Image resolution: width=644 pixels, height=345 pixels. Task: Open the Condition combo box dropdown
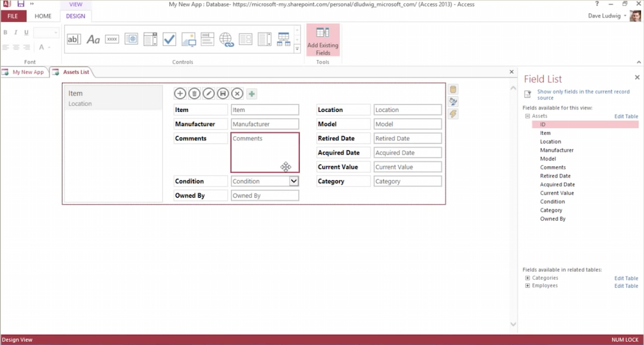[x=294, y=181]
